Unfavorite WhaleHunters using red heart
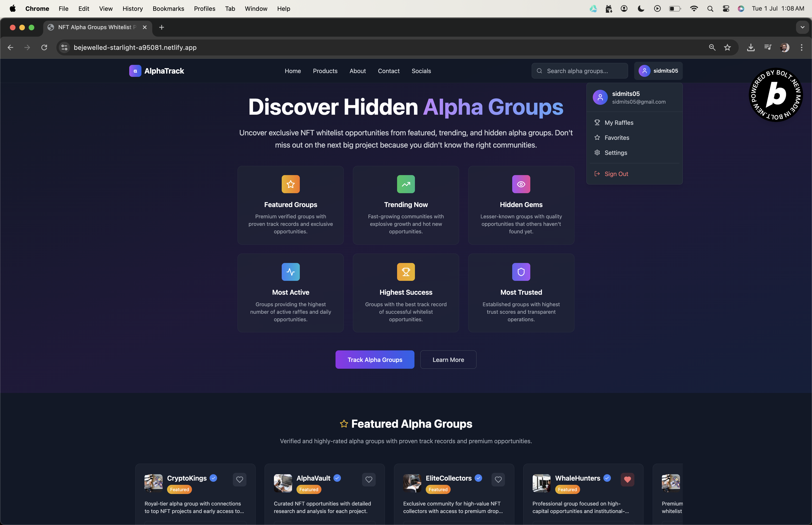 point(627,479)
